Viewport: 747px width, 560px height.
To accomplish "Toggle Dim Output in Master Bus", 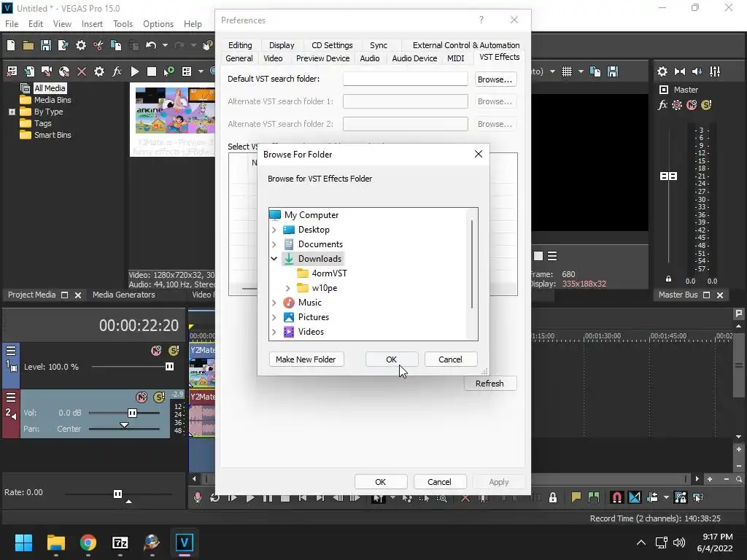I will [x=697, y=71].
